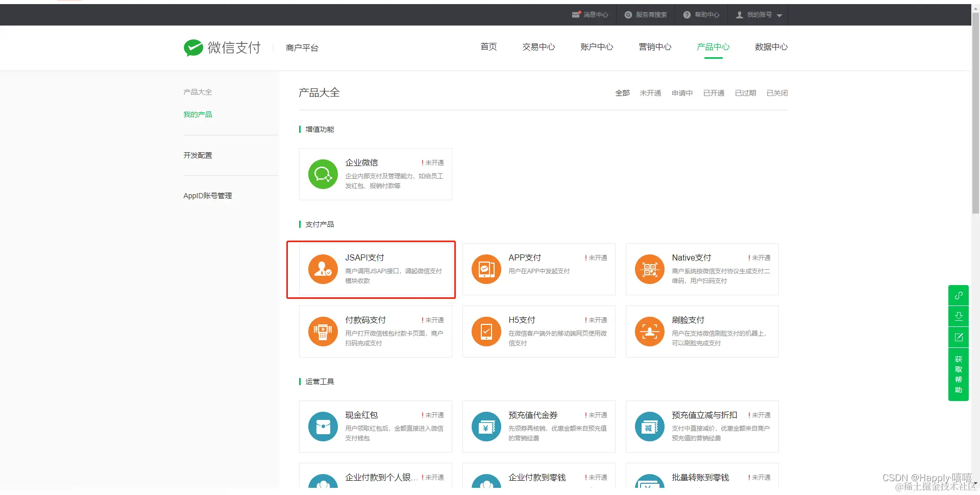Open the 预充值立减与折扣 title
Screen dimensions: 980x495
[x=704, y=415]
